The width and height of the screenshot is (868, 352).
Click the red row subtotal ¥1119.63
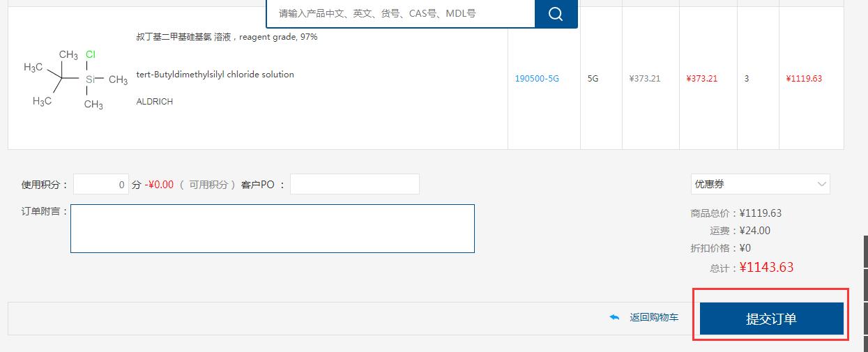[x=803, y=79]
